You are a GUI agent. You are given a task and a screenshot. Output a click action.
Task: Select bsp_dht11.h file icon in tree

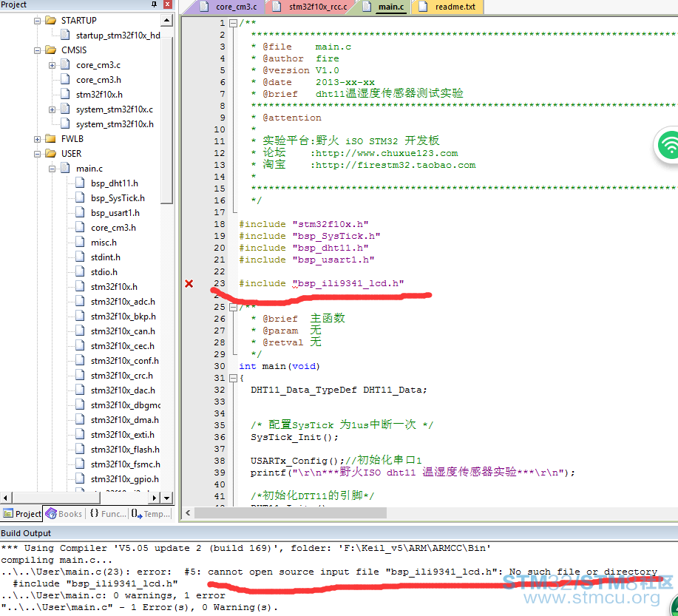pyautogui.click(x=80, y=183)
